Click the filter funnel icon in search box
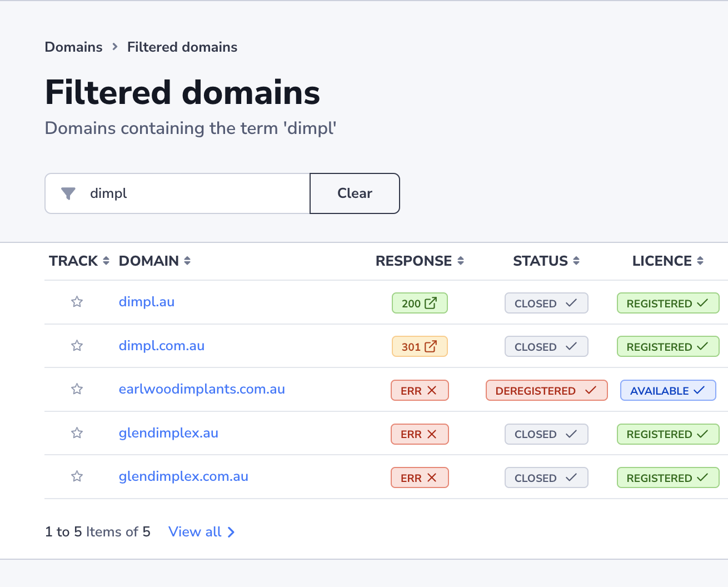The height and width of the screenshot is (587, 728). click(x=68, y=193)
